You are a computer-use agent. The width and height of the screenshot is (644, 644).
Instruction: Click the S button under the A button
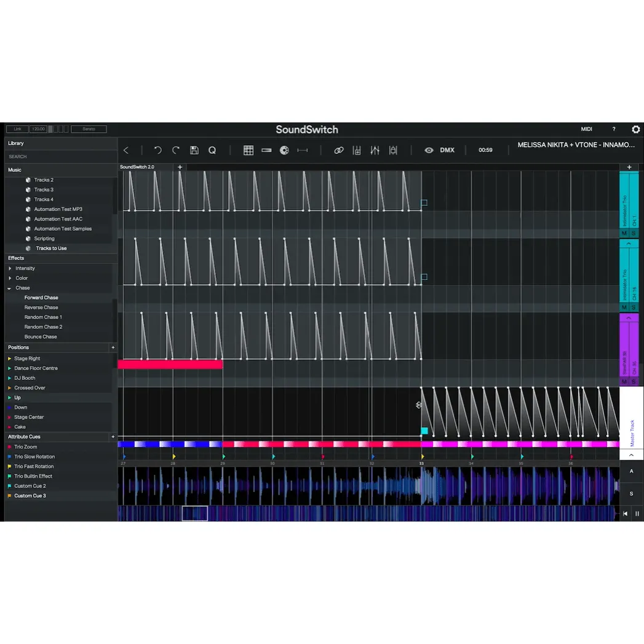pyautogui.click(x=631, y=494)
